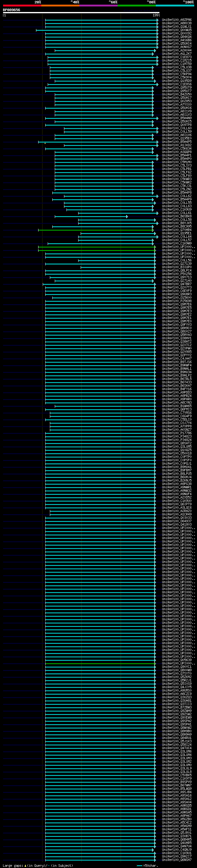The width and height of the screenshot is (197, 868).
Task: Select the UniRef100_Q4TUC4 label
Action: [176, 748]
